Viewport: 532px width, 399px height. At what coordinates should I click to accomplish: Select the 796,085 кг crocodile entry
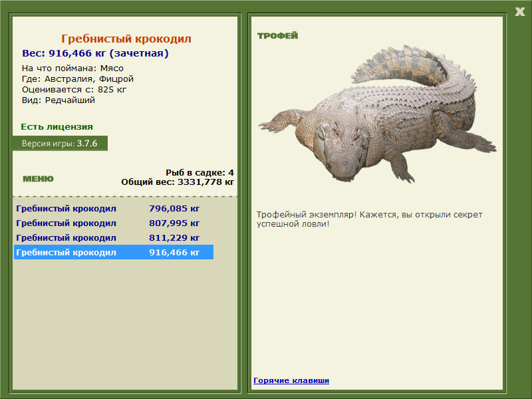(114, 208)
